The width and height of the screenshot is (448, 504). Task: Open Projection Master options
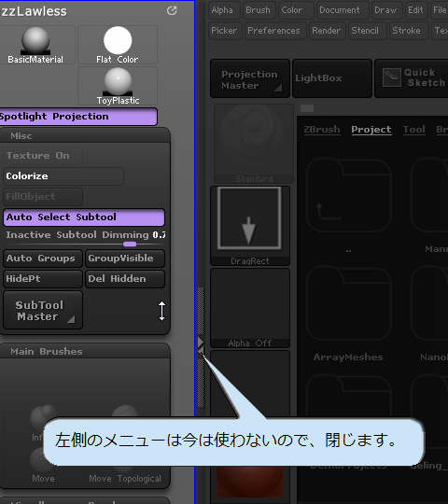pyautogui.click(x=250, y=78)
